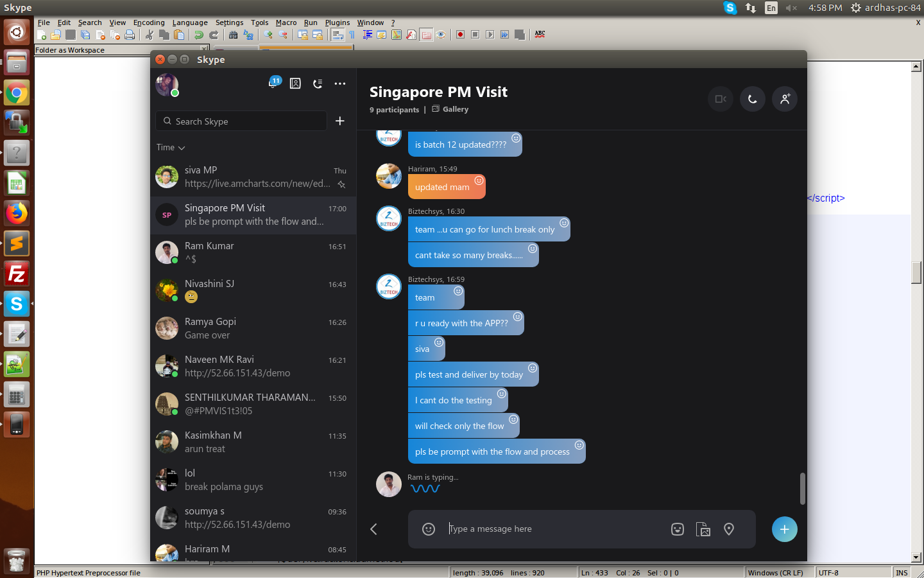
Task: Click the Skype chat vertical scrollbar thumb
Action: (x=802, y=489)
